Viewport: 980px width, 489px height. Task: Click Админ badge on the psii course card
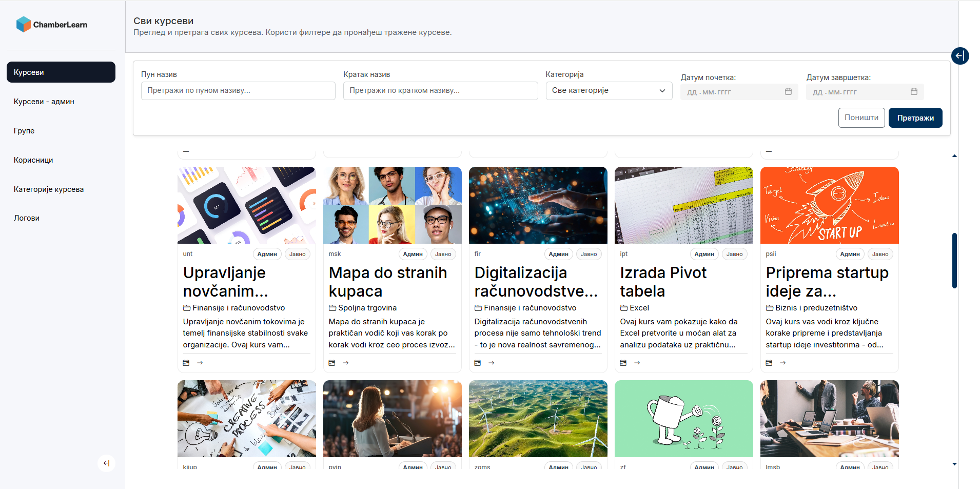850,254
